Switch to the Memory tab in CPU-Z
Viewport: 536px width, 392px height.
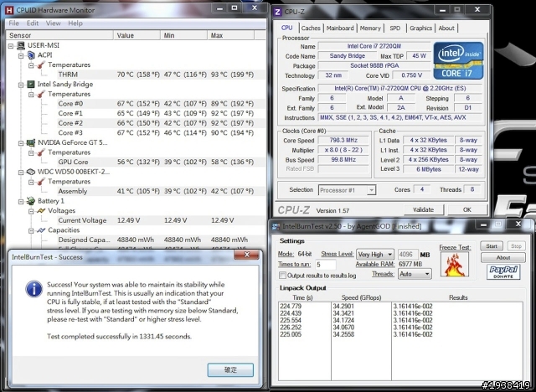coord(370,28)
